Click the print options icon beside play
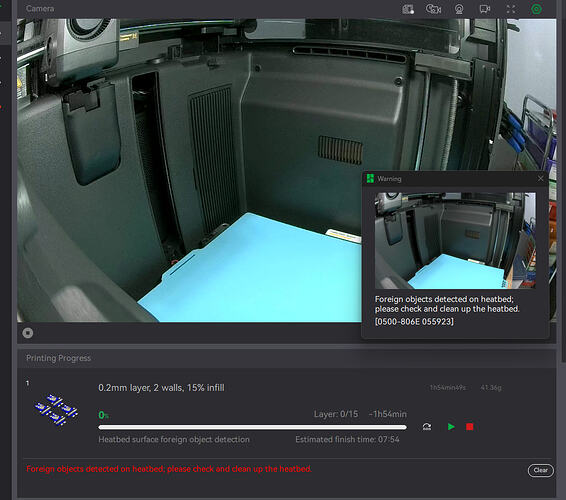The image size is (566, 500). pos(427,427)
